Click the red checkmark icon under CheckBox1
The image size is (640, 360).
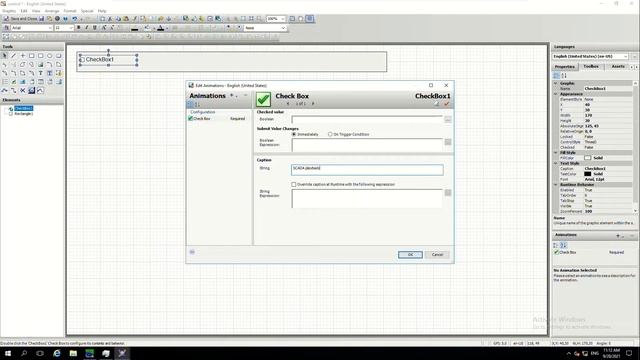pyautogui.click(x=447, y=104)
